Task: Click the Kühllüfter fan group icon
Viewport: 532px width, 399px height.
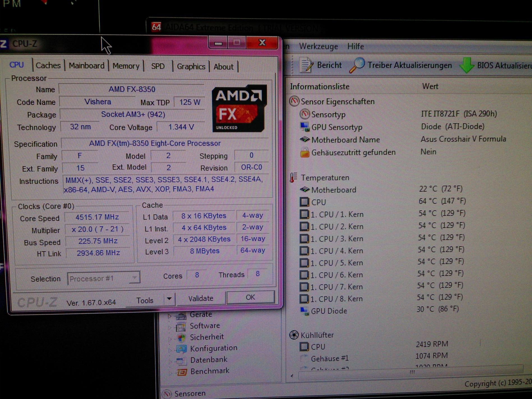Action: [294, 335]
